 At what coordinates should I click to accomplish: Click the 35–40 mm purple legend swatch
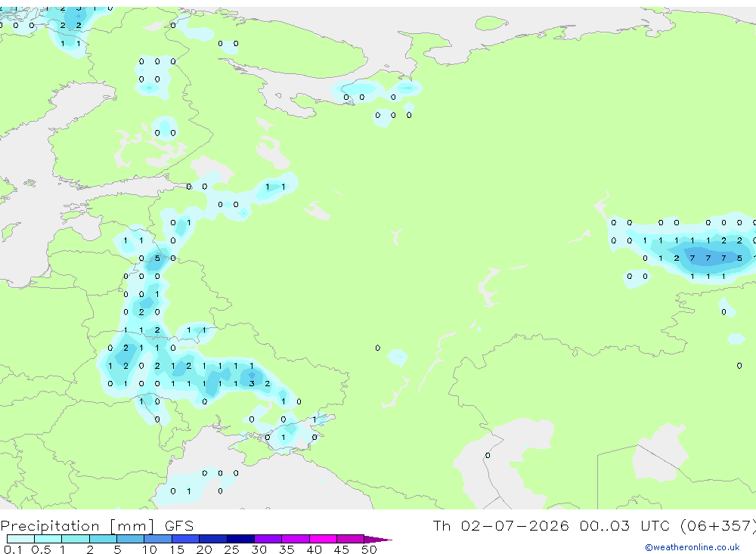(296, 539)
